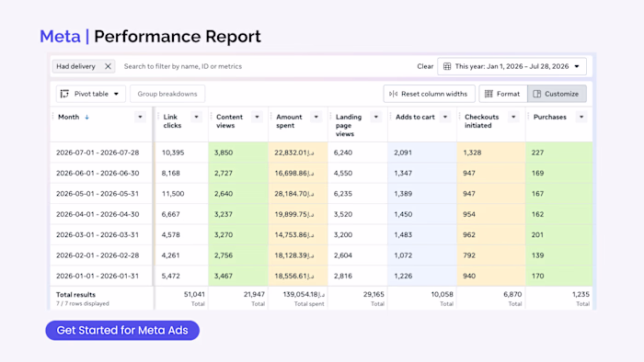Click the Total results row label
The image size is (644, 362).
[x=75, y=295]
